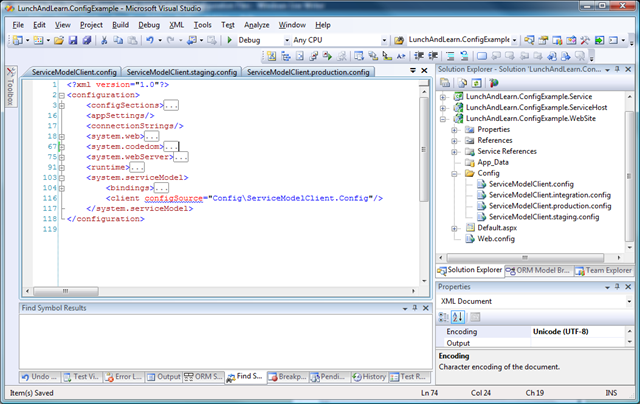The height and width of the screenshot is (404, 640).
Task: Select ServiceModelClient.integration.config file
Action: (x=549, y=195)
